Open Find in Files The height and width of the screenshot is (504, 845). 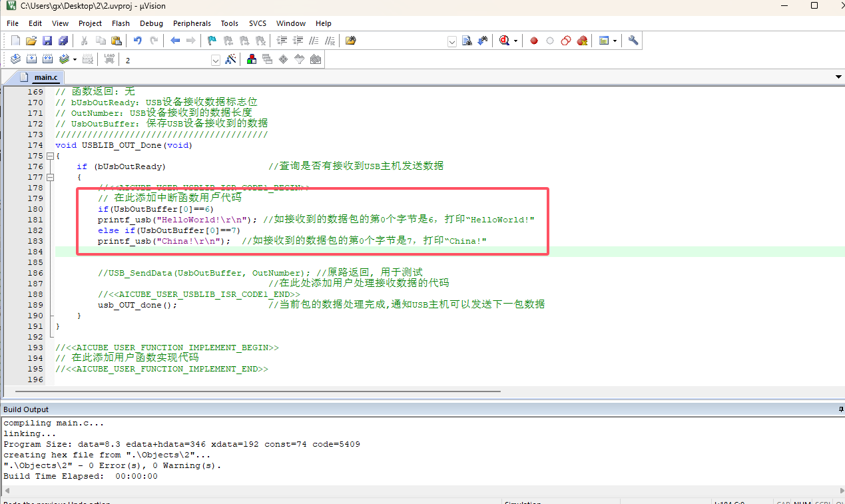click(351, 41)
